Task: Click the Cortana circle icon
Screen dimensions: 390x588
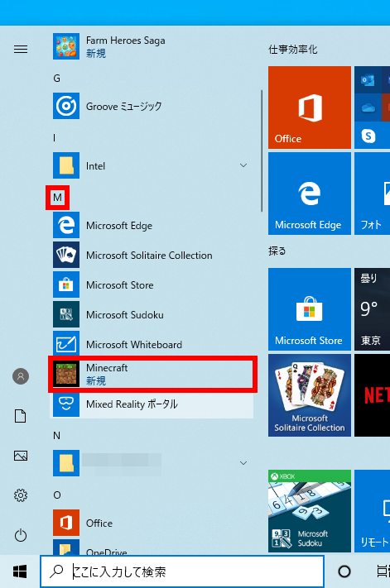Action: click(344, 571)
